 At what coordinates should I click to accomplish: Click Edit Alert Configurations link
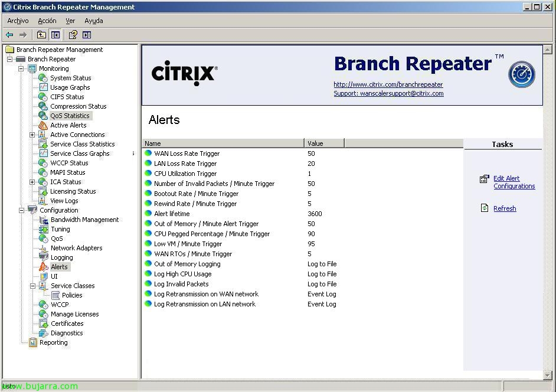click(514, 182)
